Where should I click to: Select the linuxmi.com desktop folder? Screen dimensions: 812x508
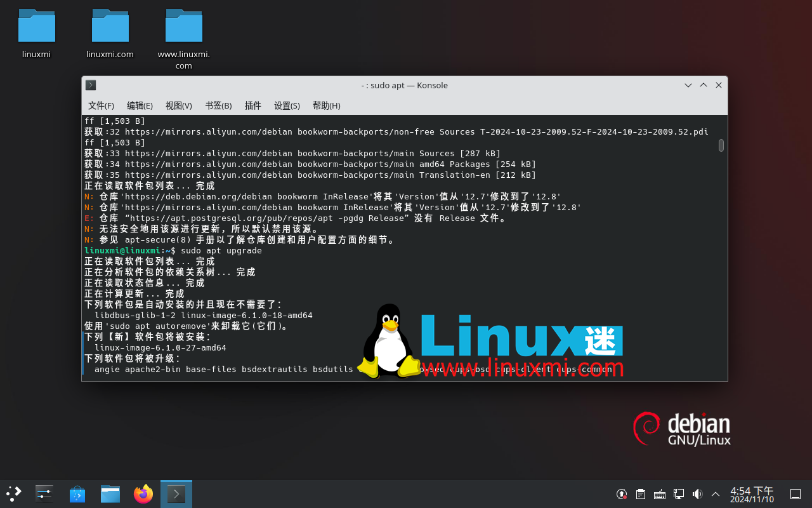point(110,34)
